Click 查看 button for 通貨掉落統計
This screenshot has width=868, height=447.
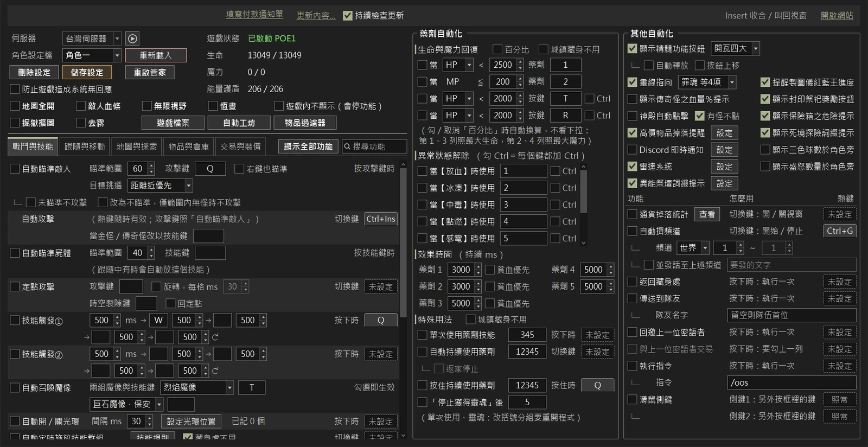click(707, 214)
